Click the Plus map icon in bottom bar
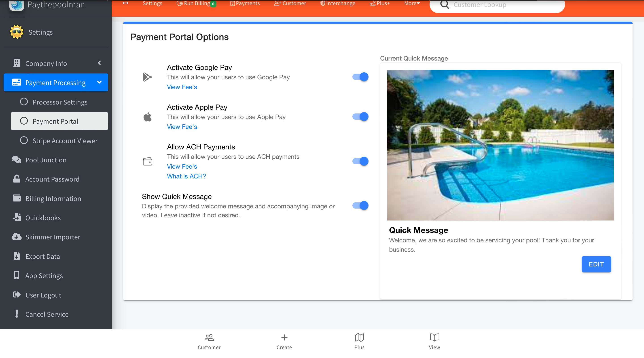The height and width of the screenshot is (358, 644). click(x=359, y=337)
